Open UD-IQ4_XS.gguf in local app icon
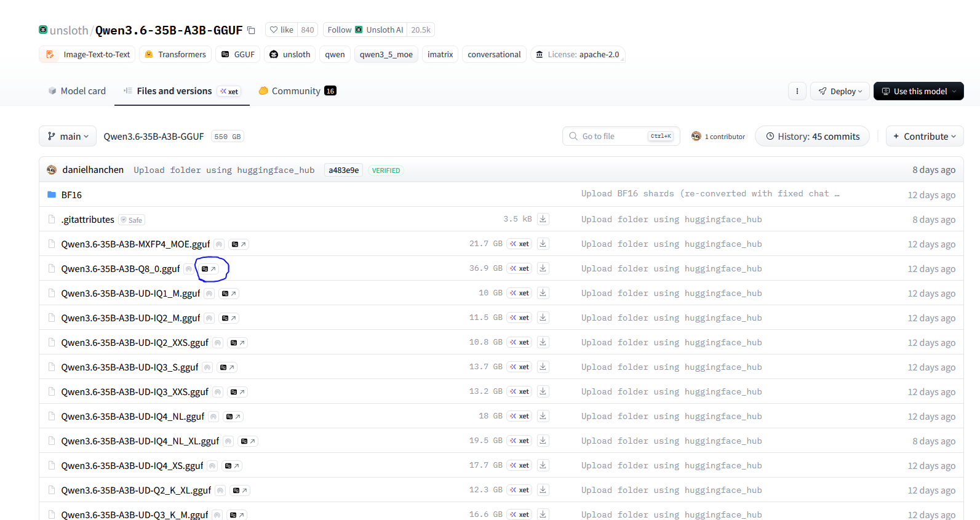This screenshot has height=520, width=980. click(232, 466)
